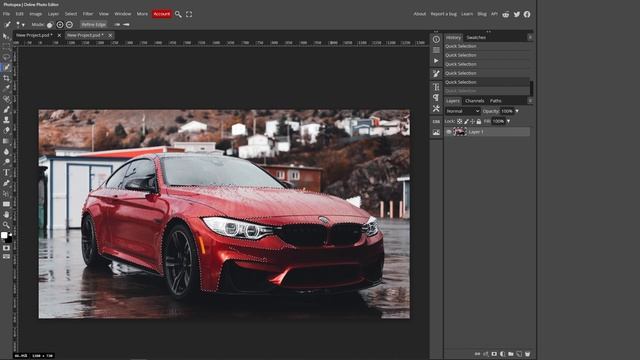The width and height of the screenshot is (640, 360).
Task: Open the Opacity slider arrow
Action: (x=517, y=111)
